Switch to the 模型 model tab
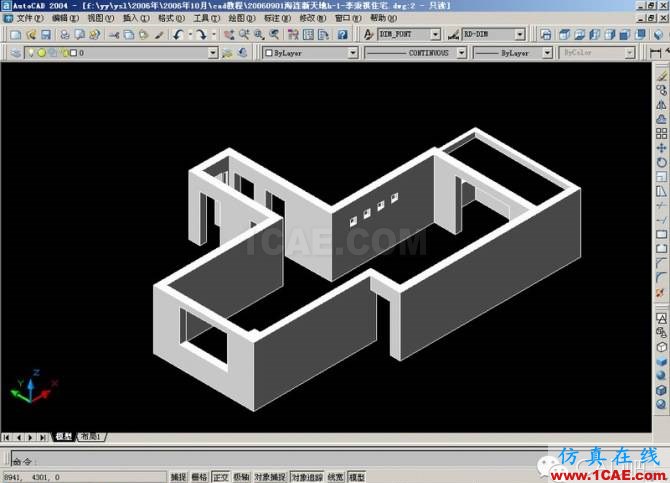The image size is (670, 483). 64,437
